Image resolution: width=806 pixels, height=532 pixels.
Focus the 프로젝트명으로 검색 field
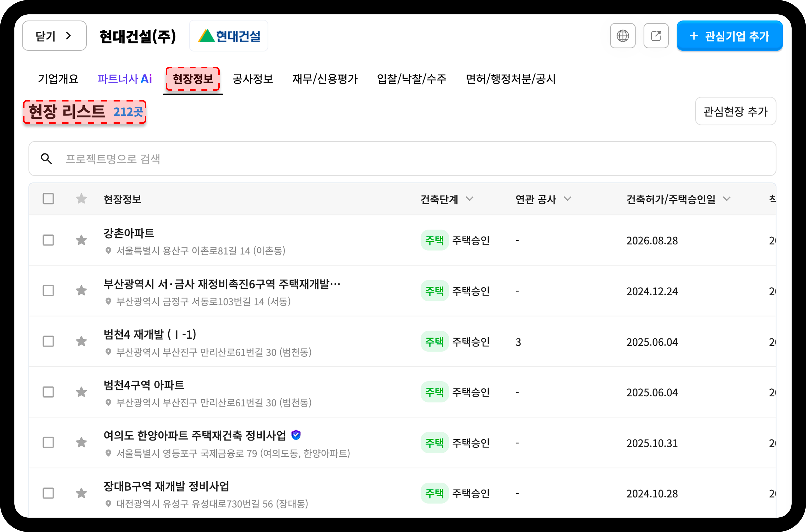(x=402, y=158)
